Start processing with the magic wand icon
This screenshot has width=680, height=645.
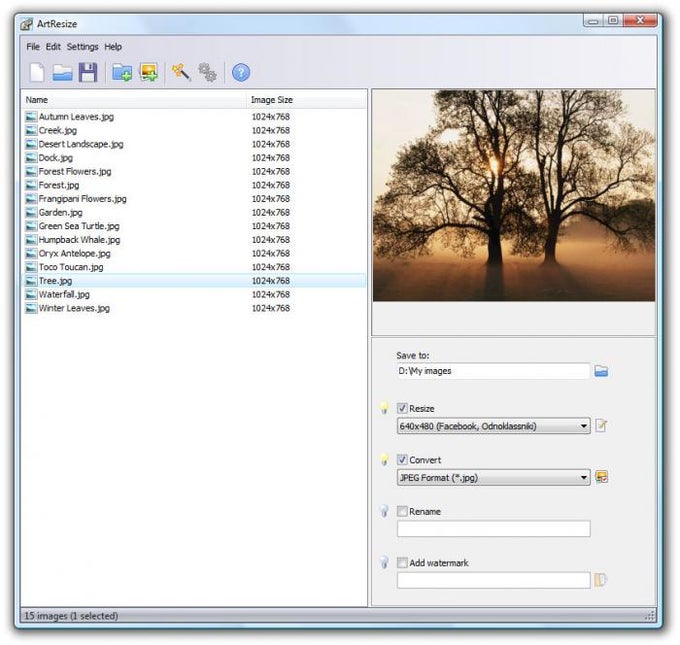[x=181, y=72]
